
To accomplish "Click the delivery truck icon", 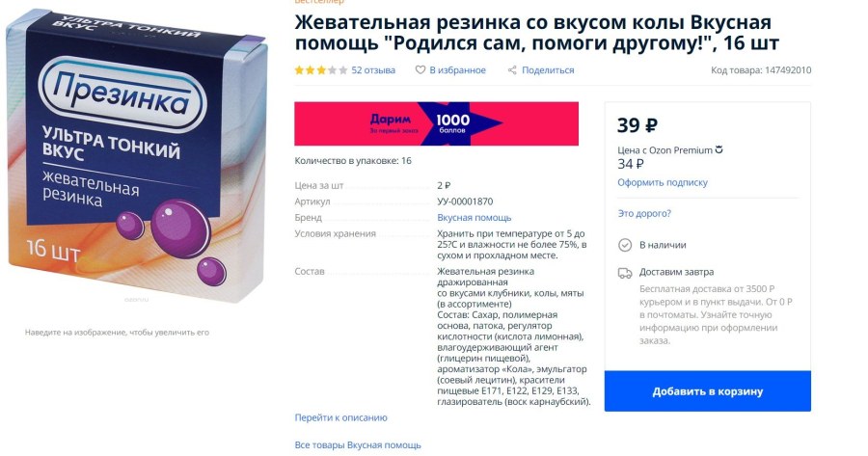I will tap(625, 273).
